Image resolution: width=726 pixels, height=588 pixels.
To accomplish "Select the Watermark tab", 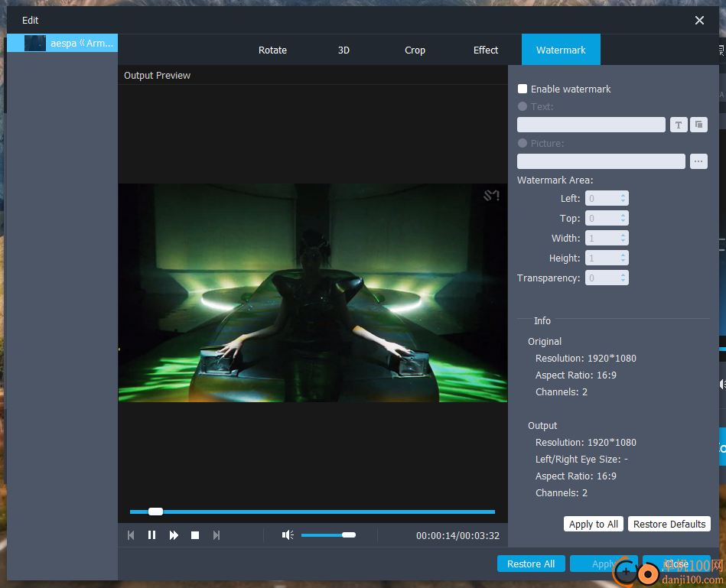I will (x=561, y=50).
